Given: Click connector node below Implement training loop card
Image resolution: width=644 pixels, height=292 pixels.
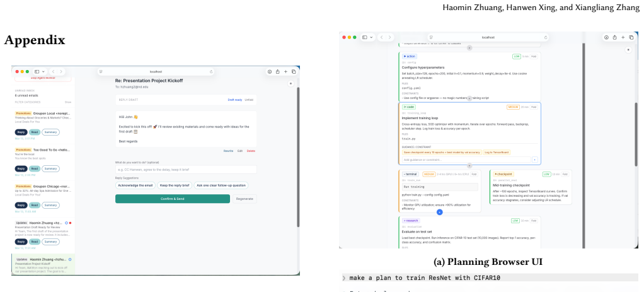Looking at the screenshot, I should coord(469,166).
